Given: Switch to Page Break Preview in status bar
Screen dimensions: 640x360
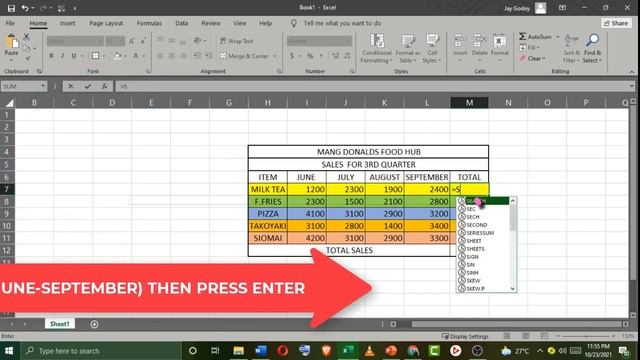Looking at the screenshot, I should (544, 336).
